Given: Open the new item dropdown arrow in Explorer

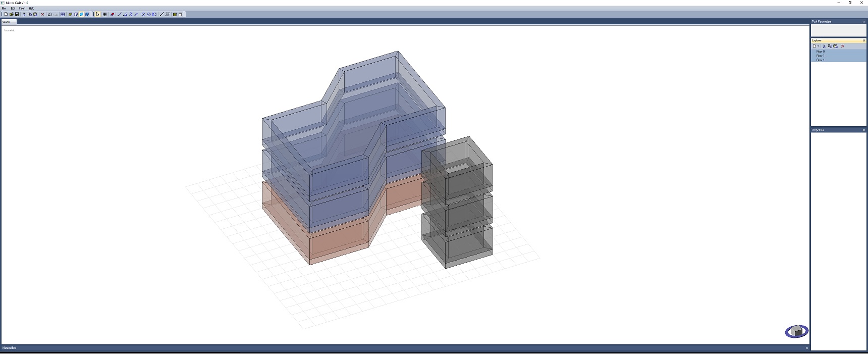Looking at the screenshot, I should click(818, 46).
